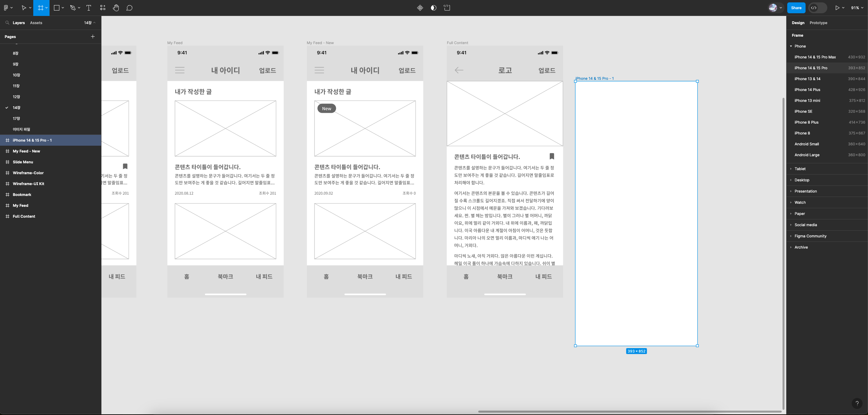Add a new page with plus
868x415 pixels.
pyautogui.click(x=93, y=37)
